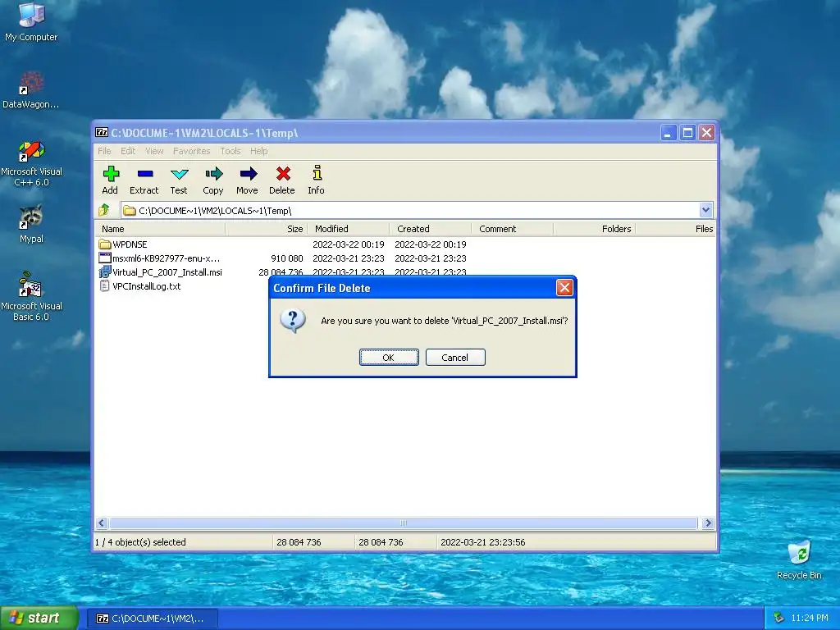Open the Favorites menu

[x=191, y=151]
